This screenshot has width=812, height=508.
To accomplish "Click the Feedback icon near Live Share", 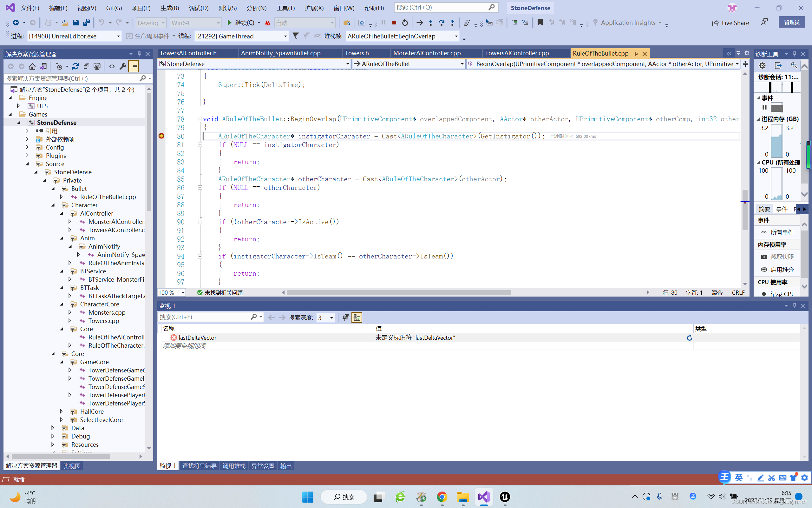I will tap(765, 23).
